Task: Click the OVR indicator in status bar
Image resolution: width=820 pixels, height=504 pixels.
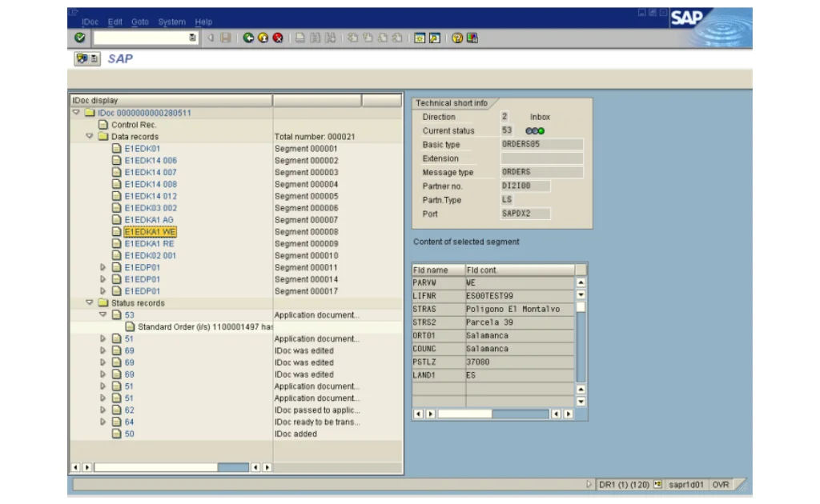Action: point(721,485)
